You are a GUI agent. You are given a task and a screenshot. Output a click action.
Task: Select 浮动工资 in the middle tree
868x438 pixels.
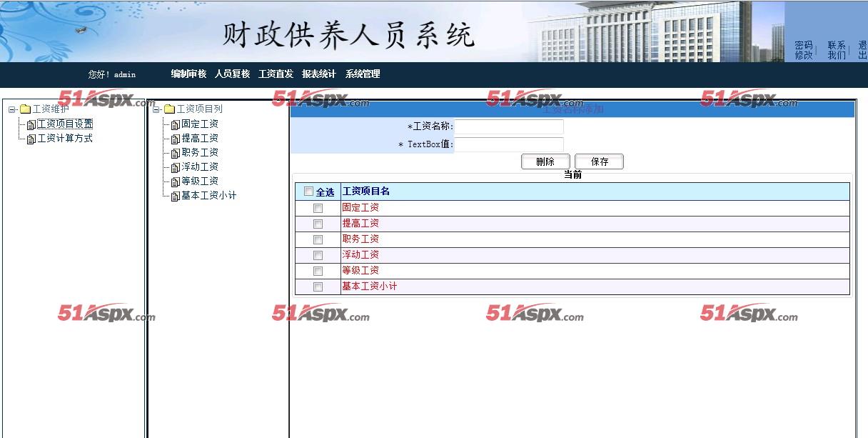tap(200, 167)
